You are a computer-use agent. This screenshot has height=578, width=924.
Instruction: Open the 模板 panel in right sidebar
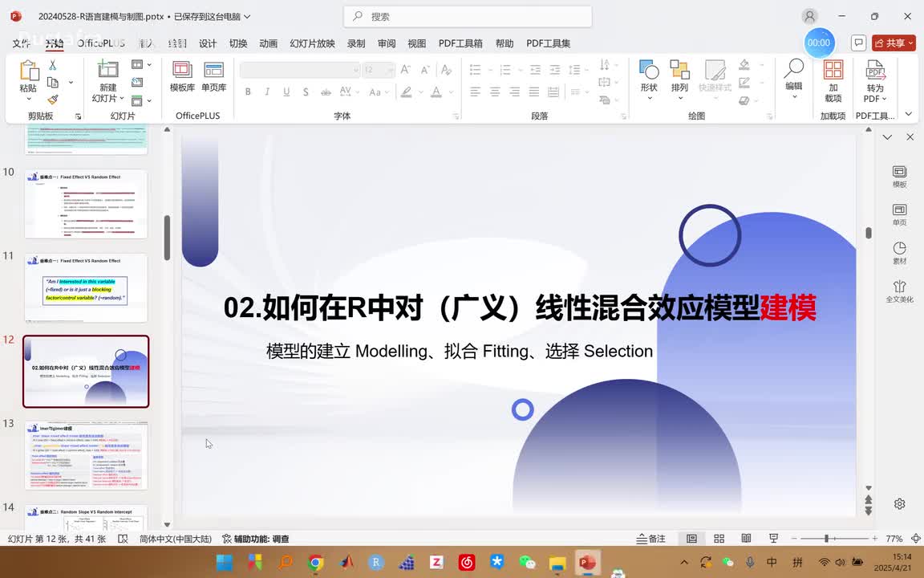click(899, 177)
